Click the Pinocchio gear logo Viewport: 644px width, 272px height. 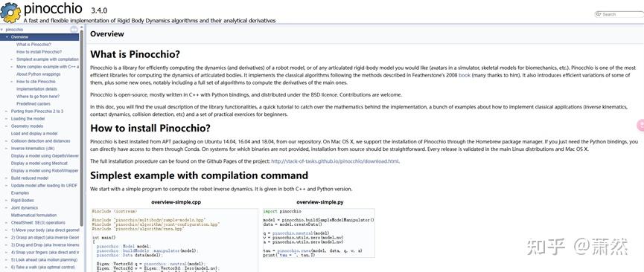10,12
